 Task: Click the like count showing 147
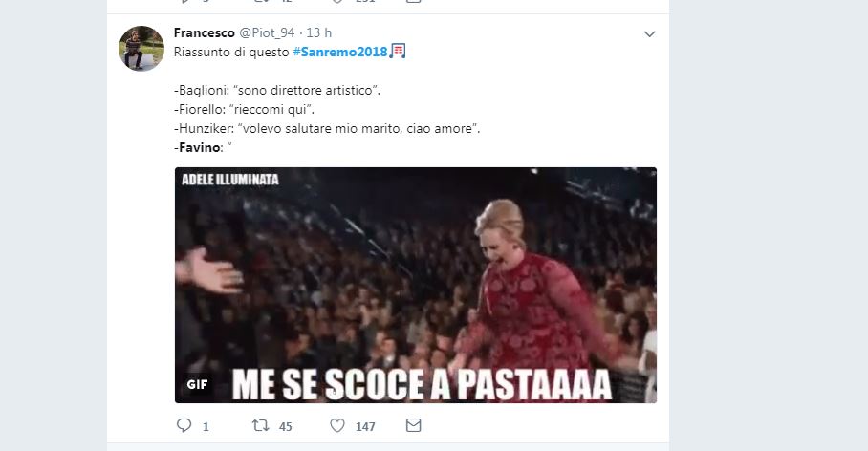point(365,427)
